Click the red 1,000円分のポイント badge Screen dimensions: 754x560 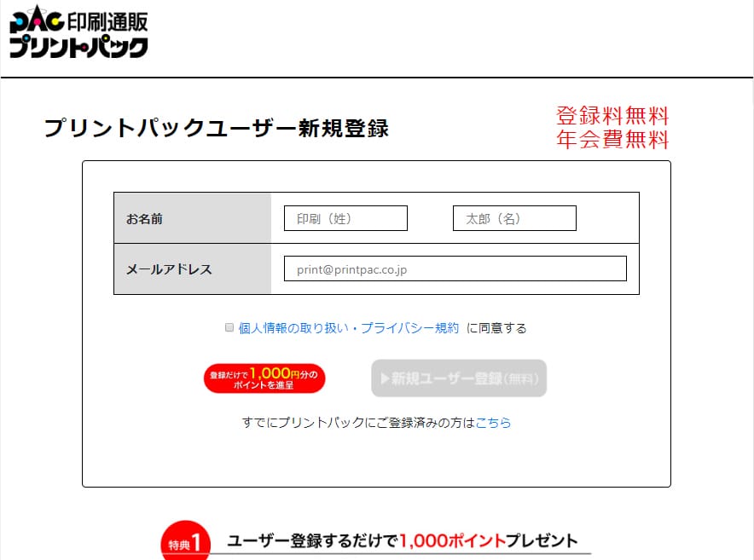[264, 378]
